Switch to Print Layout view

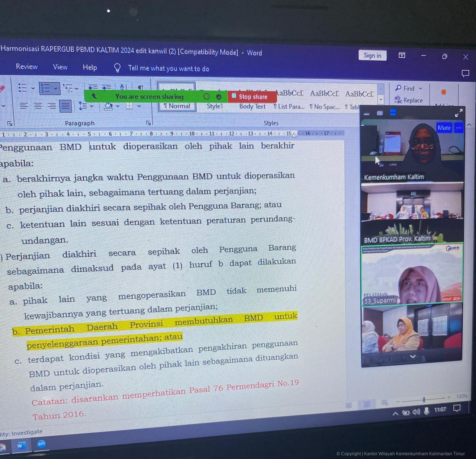(367, 404)
